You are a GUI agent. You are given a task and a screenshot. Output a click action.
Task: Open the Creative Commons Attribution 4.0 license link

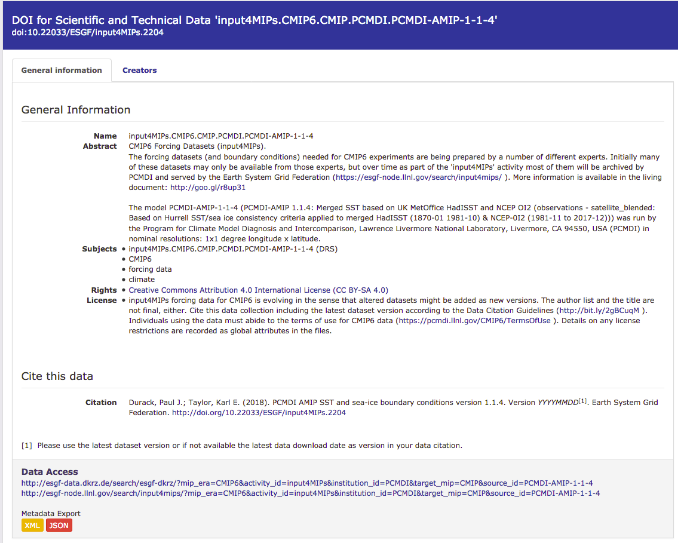259,290
